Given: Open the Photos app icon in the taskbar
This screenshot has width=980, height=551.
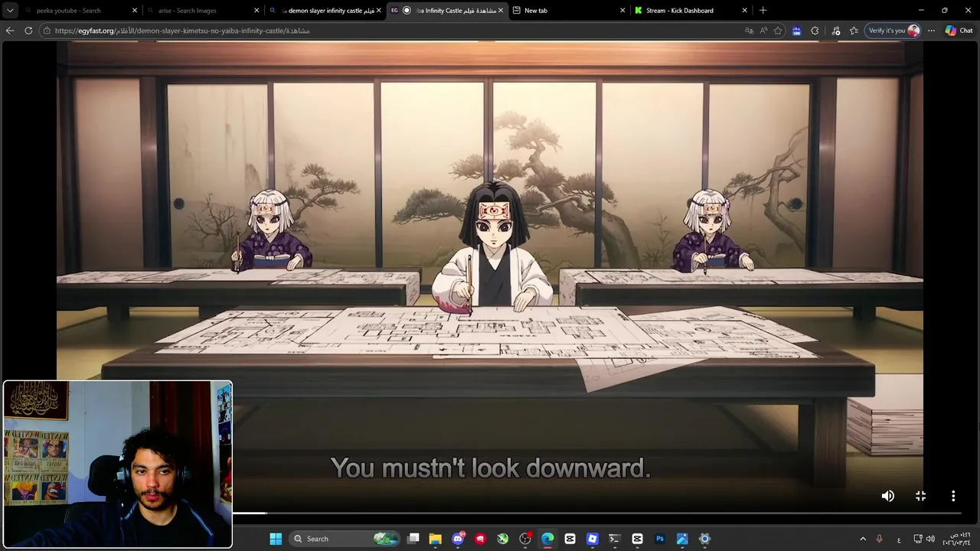Looking at the screenshot, I should coord(682,539).
